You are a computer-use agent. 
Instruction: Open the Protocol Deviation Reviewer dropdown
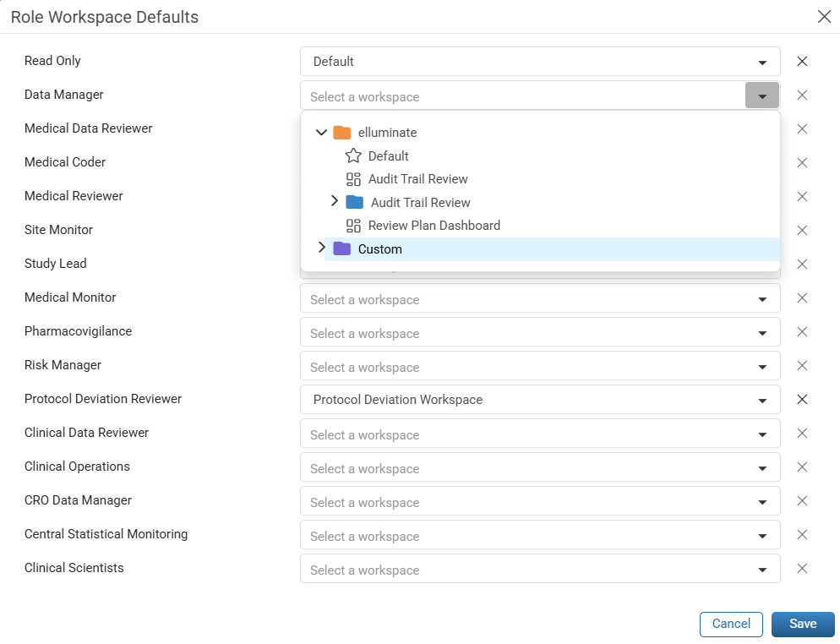(x=761, y=401)
